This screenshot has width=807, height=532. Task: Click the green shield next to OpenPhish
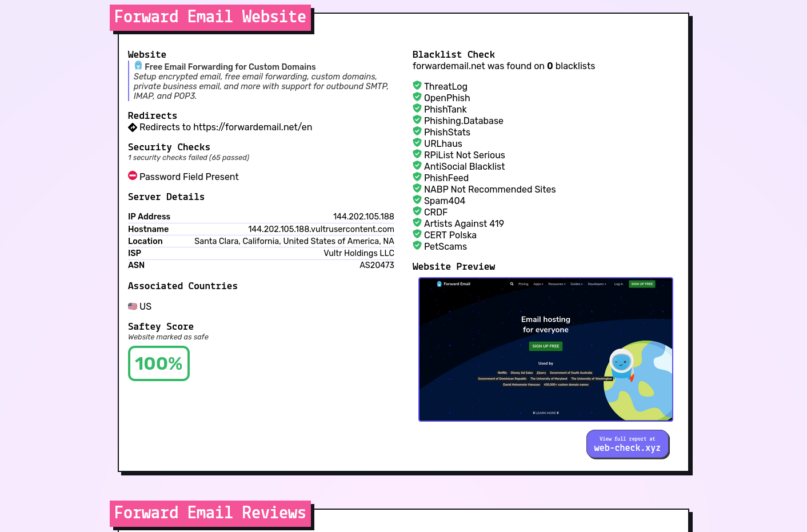(x=417, y=97)
